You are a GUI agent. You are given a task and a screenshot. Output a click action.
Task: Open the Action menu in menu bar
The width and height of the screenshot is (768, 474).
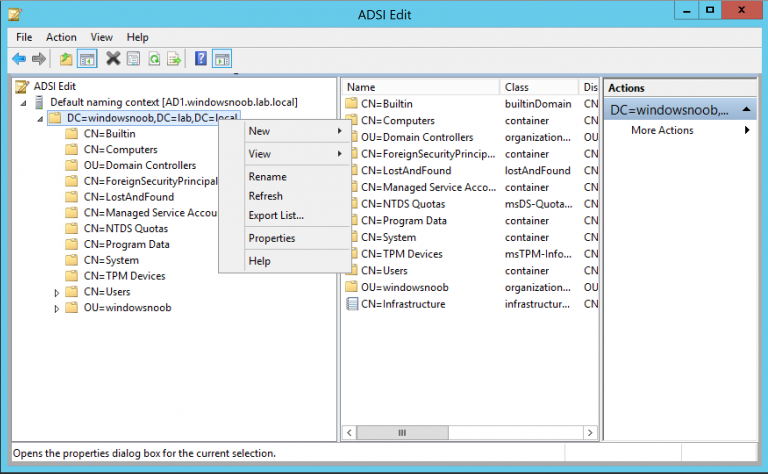pos(61,37)
